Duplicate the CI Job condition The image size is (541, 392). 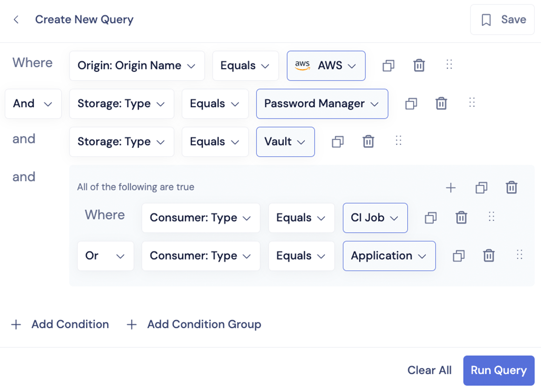pos(431,218)
